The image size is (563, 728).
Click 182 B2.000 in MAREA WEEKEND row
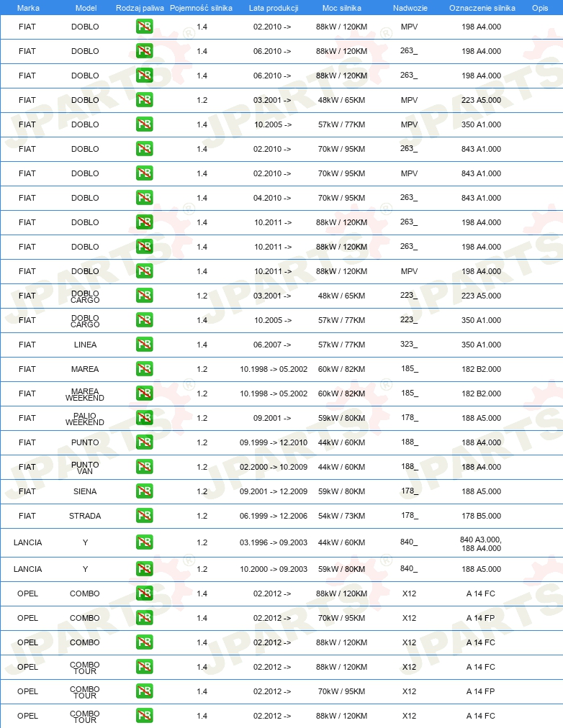[x=481, y=393]
